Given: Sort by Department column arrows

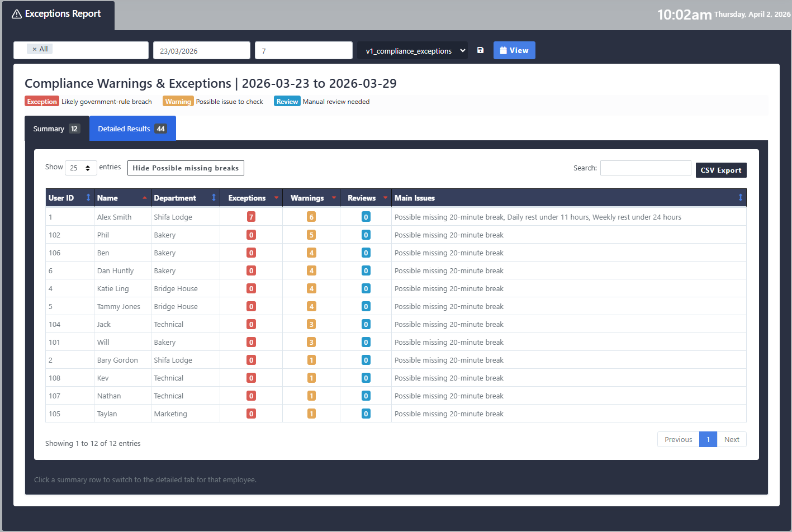Looking at the screenshot, I should tap(214, 198).
